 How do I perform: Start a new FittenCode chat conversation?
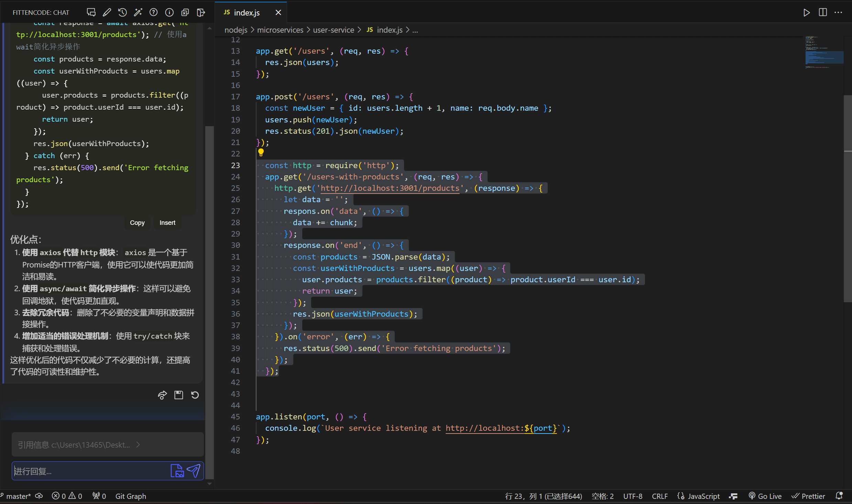tap(91, 12)
